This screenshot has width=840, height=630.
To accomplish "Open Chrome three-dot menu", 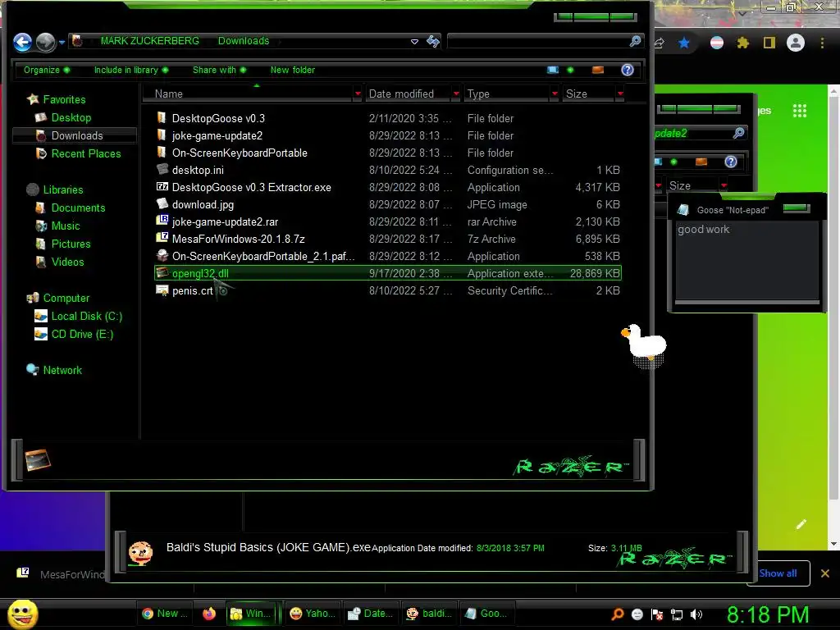I will coord(822,43).
